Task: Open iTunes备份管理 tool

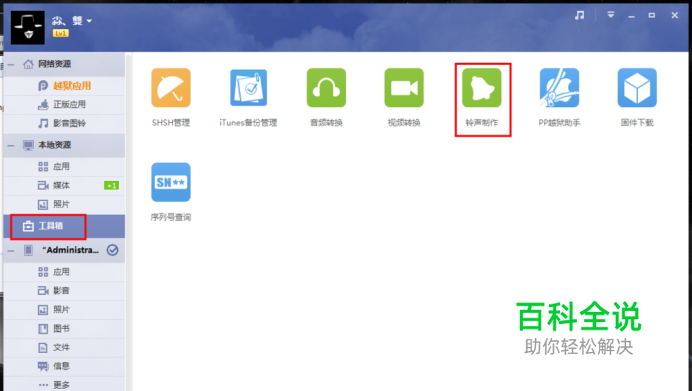Action: (x=248, y=87)
